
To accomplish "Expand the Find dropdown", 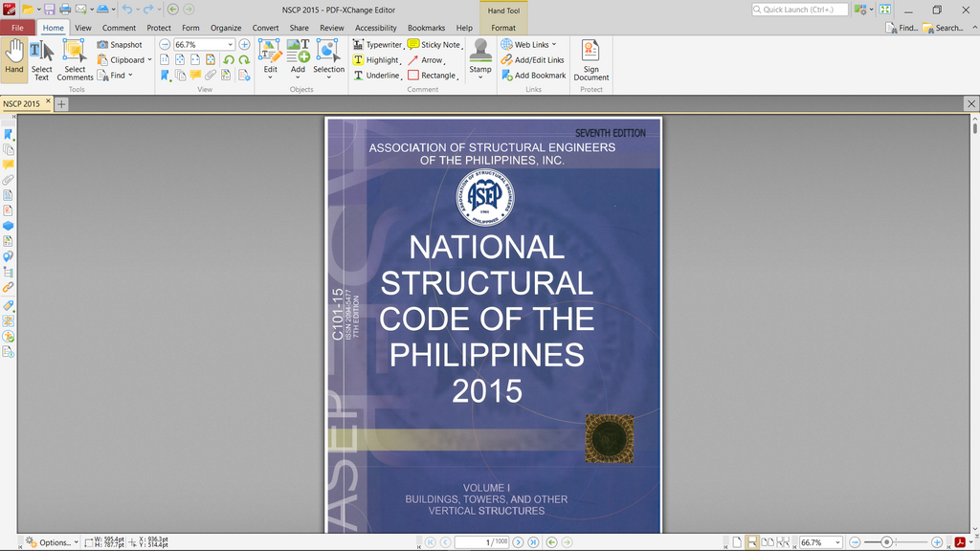I will point(130,75).
